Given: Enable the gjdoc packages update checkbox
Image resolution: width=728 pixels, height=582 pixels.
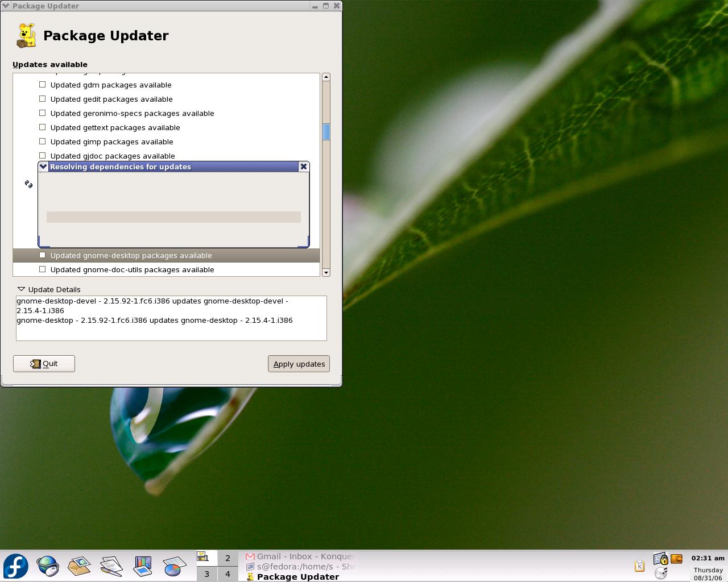Looking at the screenshot, I should pyautogui.click(x=42, y=156).
